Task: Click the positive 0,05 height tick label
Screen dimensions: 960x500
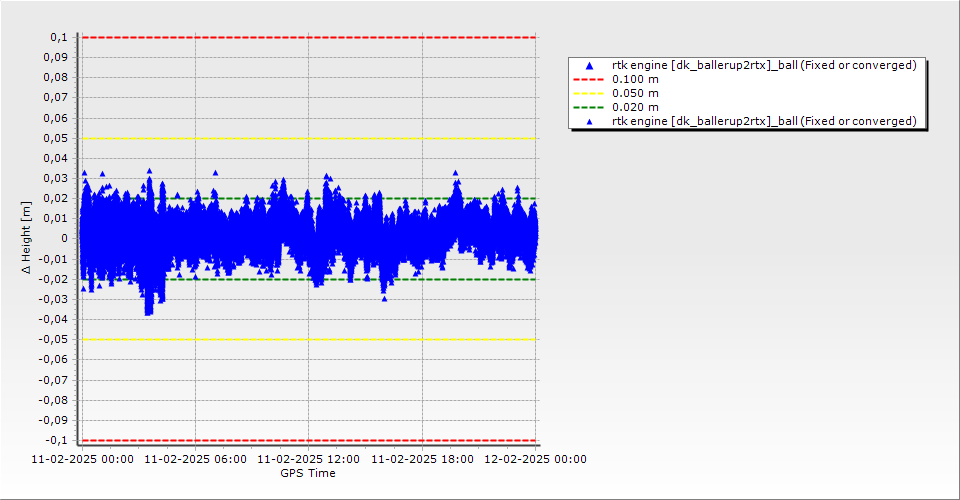Action: click(56, 138)
